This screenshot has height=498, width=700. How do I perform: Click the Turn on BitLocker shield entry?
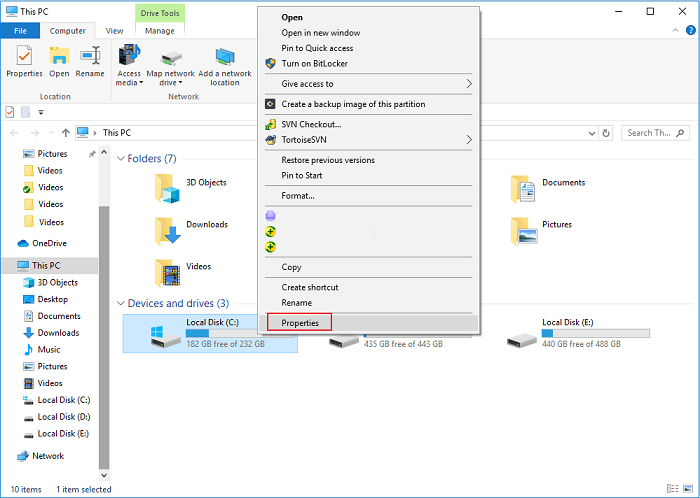tap(314, 63)
